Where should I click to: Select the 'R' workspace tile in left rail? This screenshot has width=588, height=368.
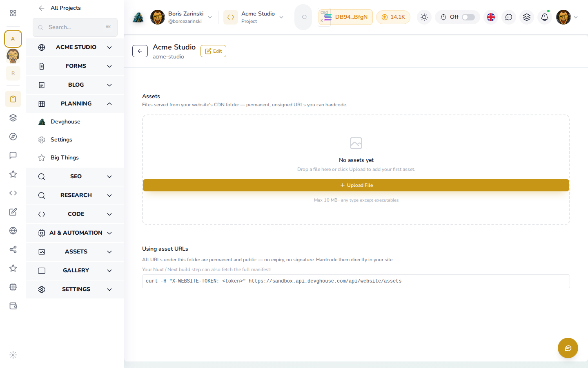point(13,73)
